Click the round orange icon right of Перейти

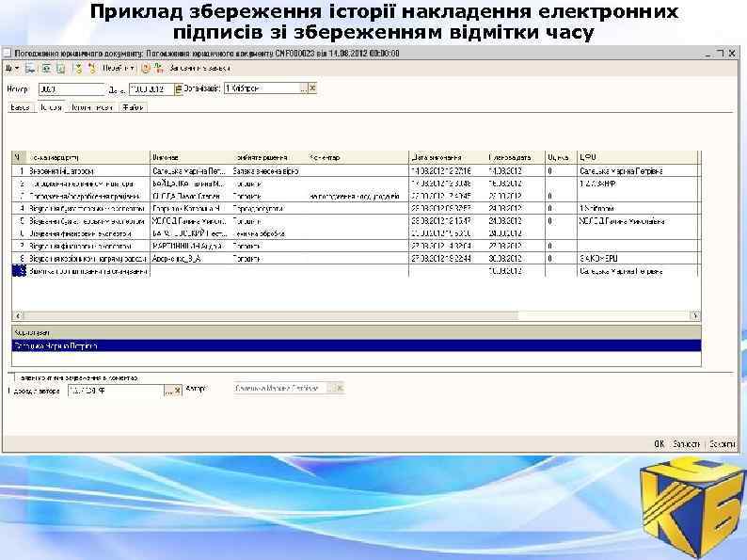tap(146, 69)
